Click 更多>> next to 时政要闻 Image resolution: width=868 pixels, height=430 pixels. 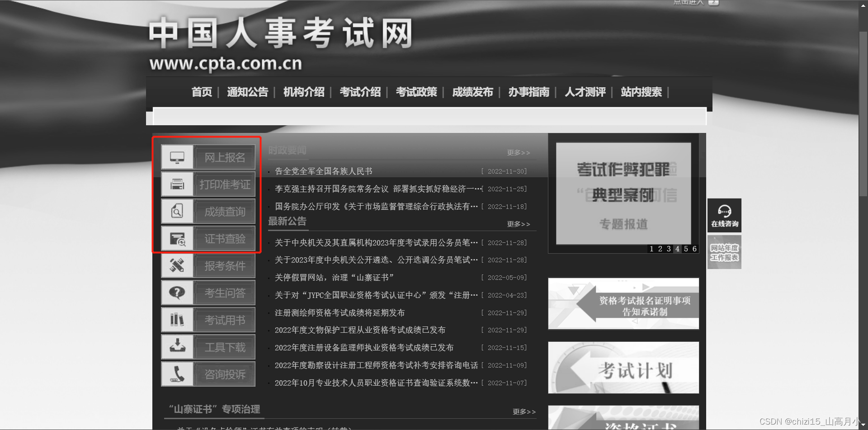point(519,153)
